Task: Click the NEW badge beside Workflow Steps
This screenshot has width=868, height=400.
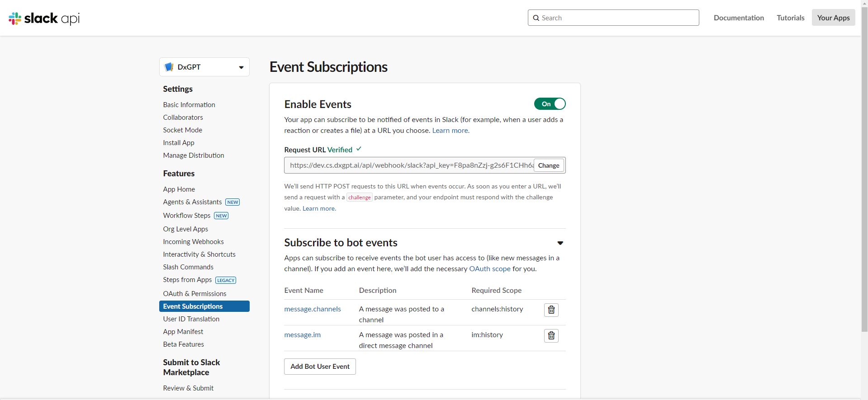Action: pyautogui.click(x=221, y=216)
